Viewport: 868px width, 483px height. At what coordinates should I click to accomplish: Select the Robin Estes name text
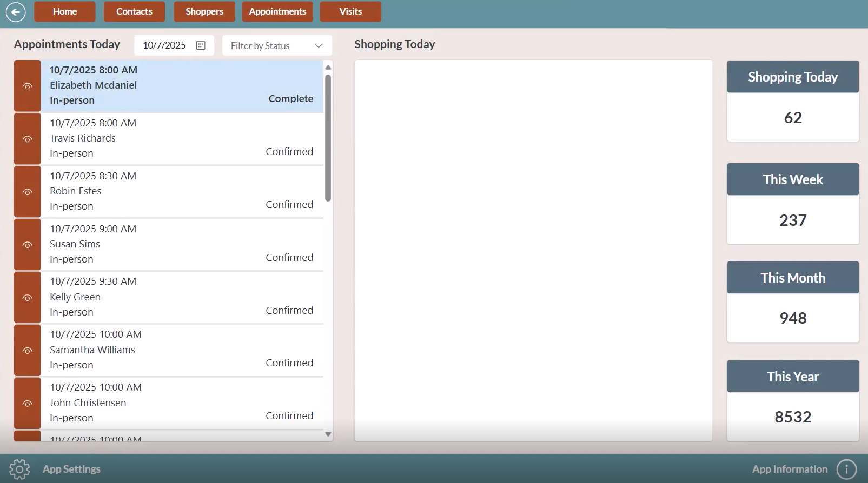tap(76, 191)
